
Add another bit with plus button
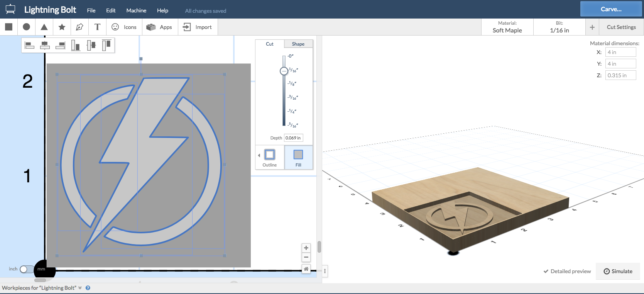pos(592,27)
